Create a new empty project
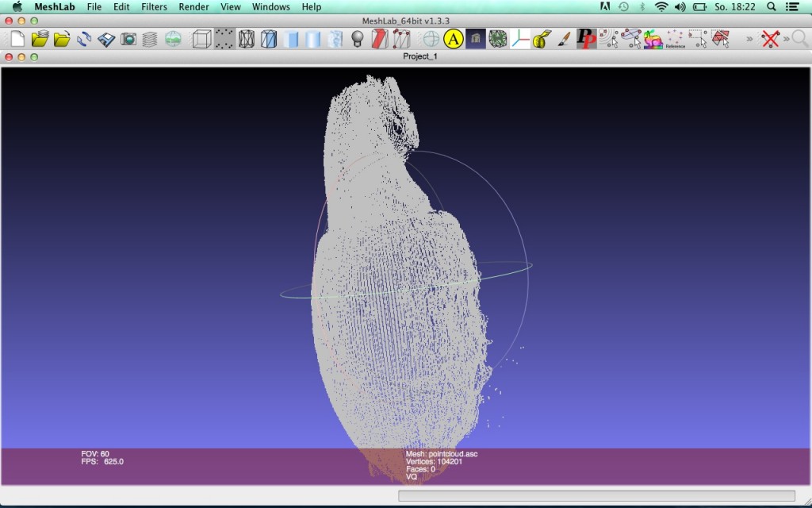 pyautogui.click(x=17, y=39)
